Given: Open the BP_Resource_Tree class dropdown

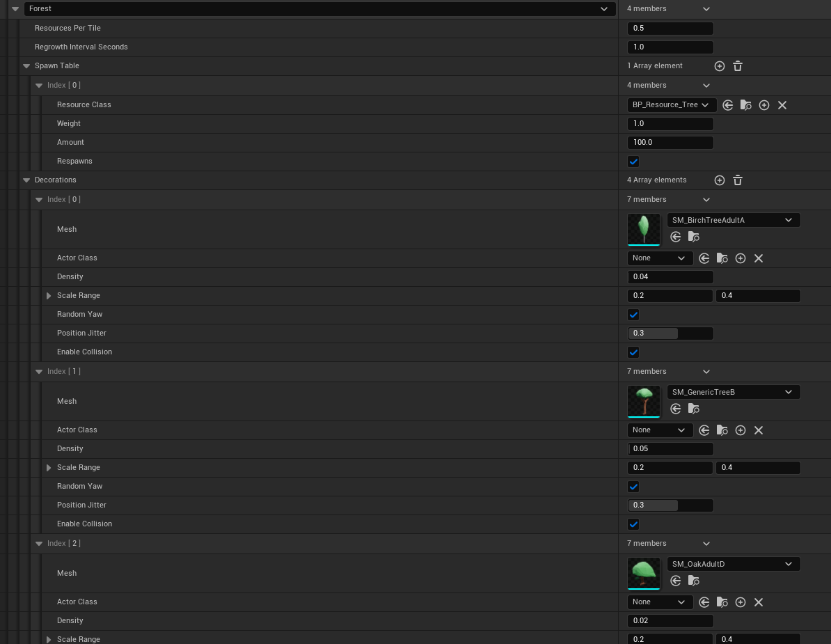Looking at the screenshot, I should pyautogui.click(x=672, y=105).
